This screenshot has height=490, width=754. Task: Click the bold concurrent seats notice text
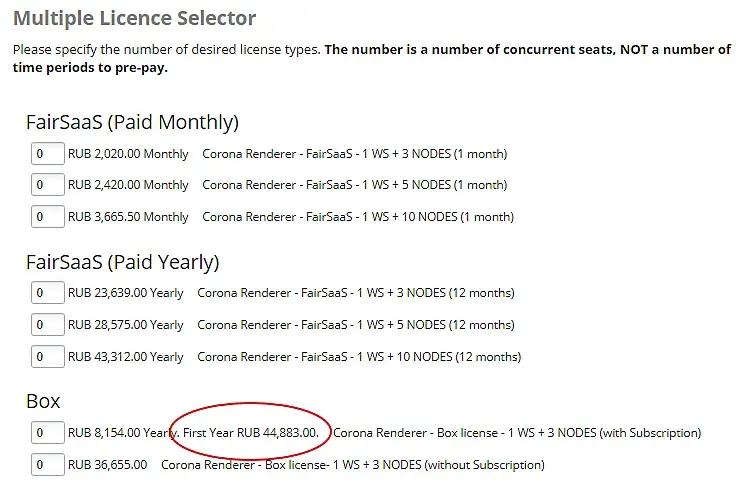[x=372, y=58]
